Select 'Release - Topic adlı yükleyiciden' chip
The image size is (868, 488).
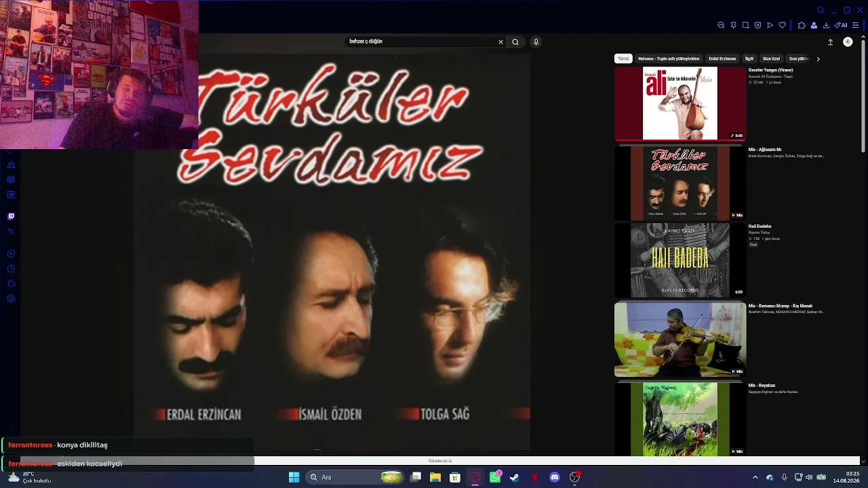click(669, 59)
